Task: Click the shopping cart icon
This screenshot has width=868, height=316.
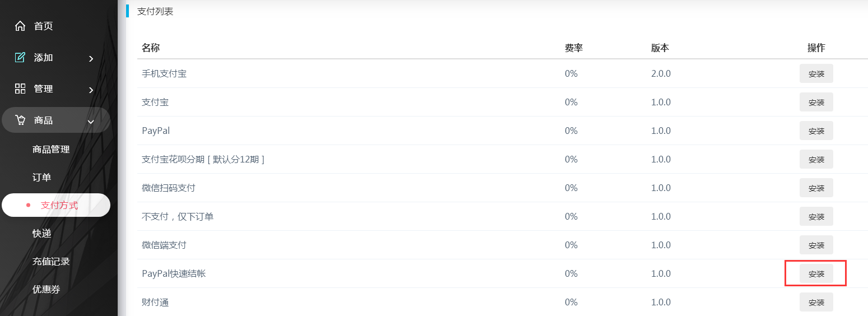Action: point(20,120)
